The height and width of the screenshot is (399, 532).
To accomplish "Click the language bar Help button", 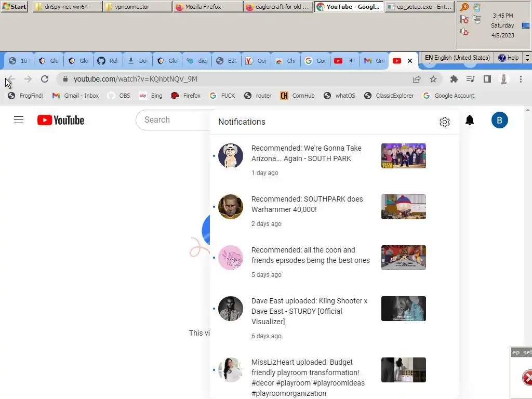I will click(x=509, y=58).
